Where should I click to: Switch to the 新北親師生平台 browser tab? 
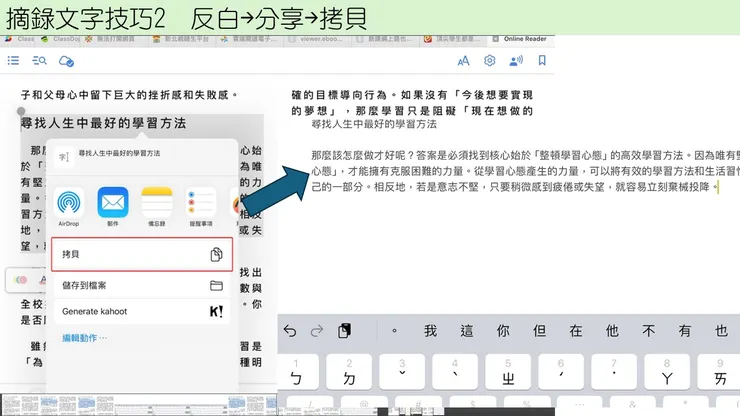(x=181, y=39)
